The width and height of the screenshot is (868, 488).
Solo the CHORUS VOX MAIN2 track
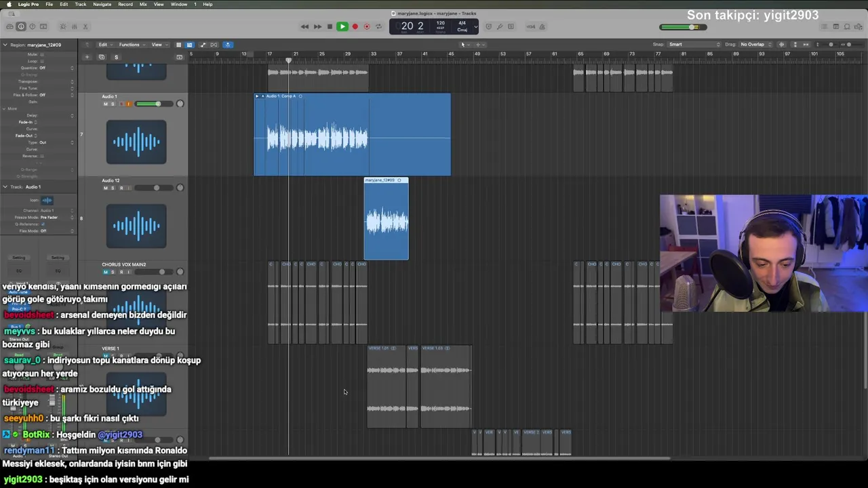pyautogui.click(x=113, y=272)
